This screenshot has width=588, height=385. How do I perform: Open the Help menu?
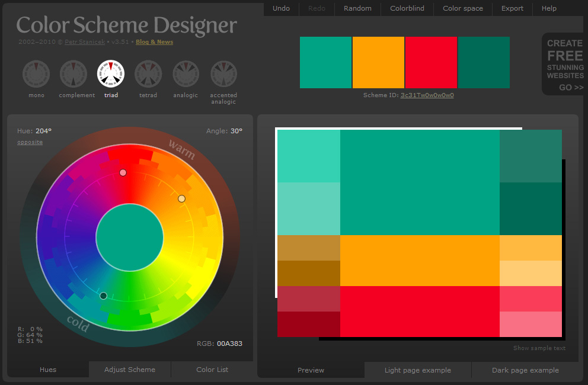point(549,8)
